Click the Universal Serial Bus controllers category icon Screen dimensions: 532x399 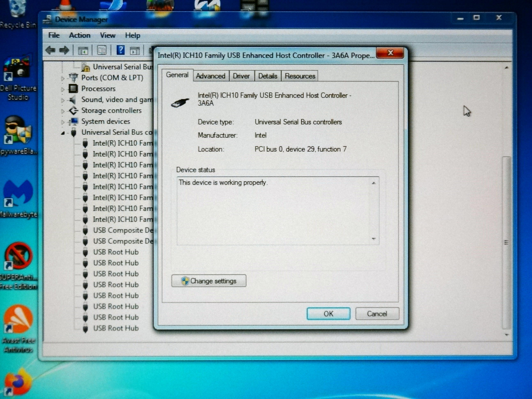74,133
